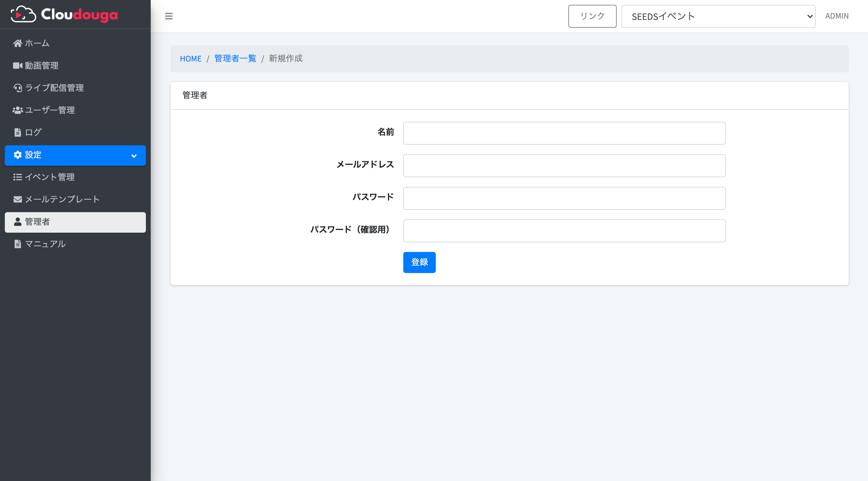Click the 新規作成 breadcrumb text
The width and height of the screenshot is (868, 481).
coord(285,58)
